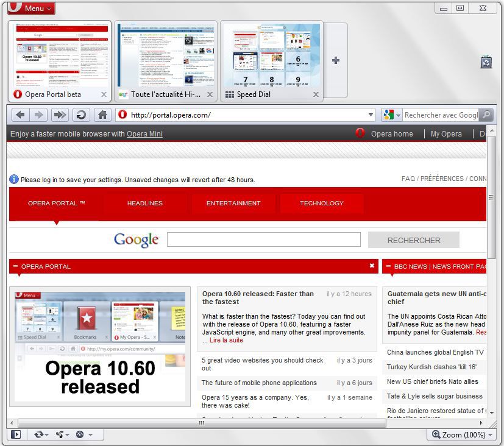Viewport: 504px width, 446px height.
Task: Click the zoom magnifier icon
Action: [436, 434]
